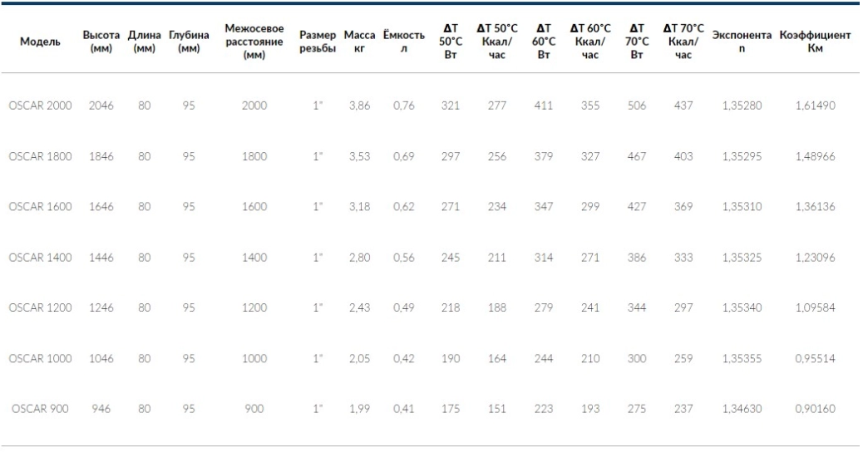Click the OSCAR 1200 model name
The width and height of the screenshot is (868, 462).
point(40,308)
